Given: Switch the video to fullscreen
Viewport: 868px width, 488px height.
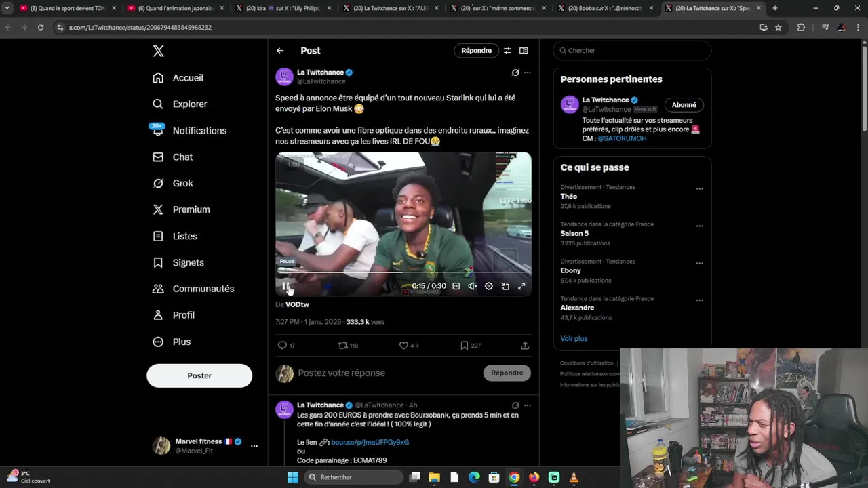Looking at the screenshot, I should pos(521,287).
